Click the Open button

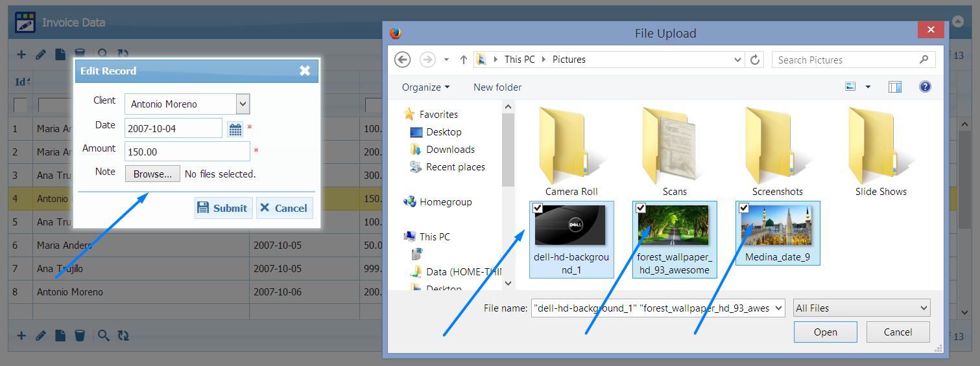[825, 332]
